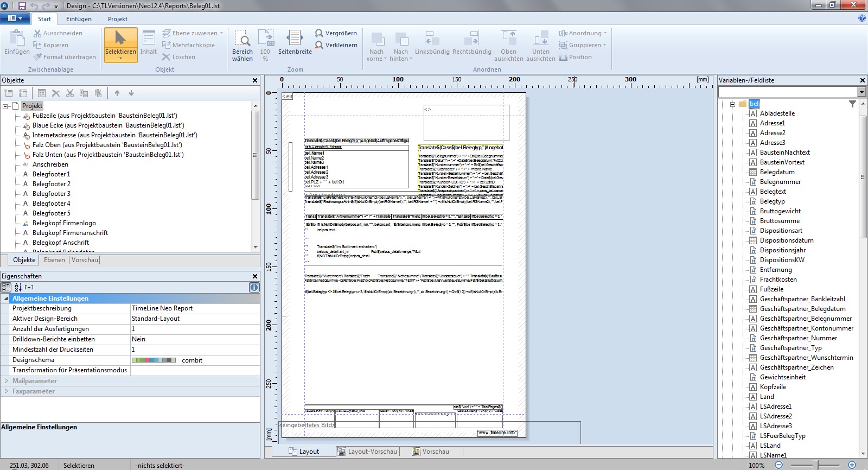The width and height of the screenshot is (868, 470).
Task: Select the Frachtkosten field
Action: point(778,280)
